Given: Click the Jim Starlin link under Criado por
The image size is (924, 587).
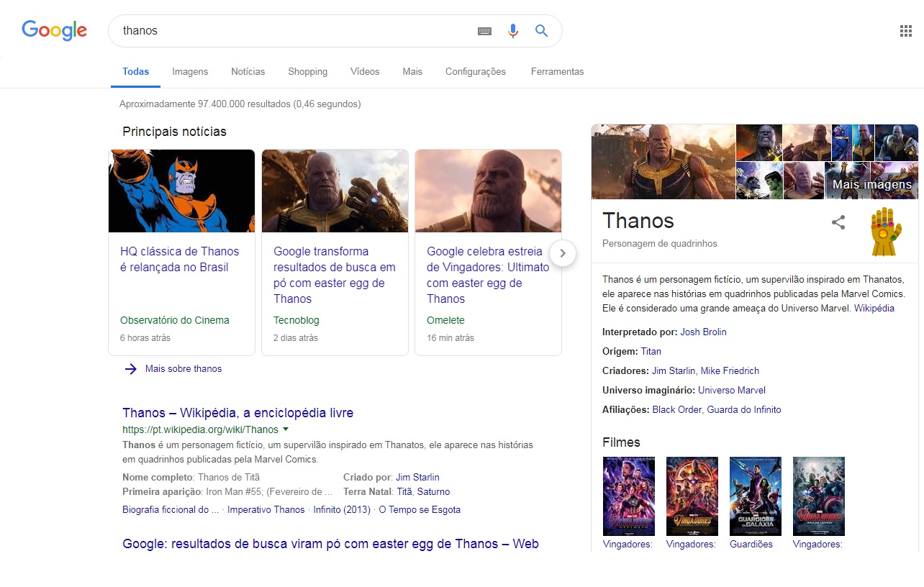Looking at the screenshot, I should click(x=417, y=477).
